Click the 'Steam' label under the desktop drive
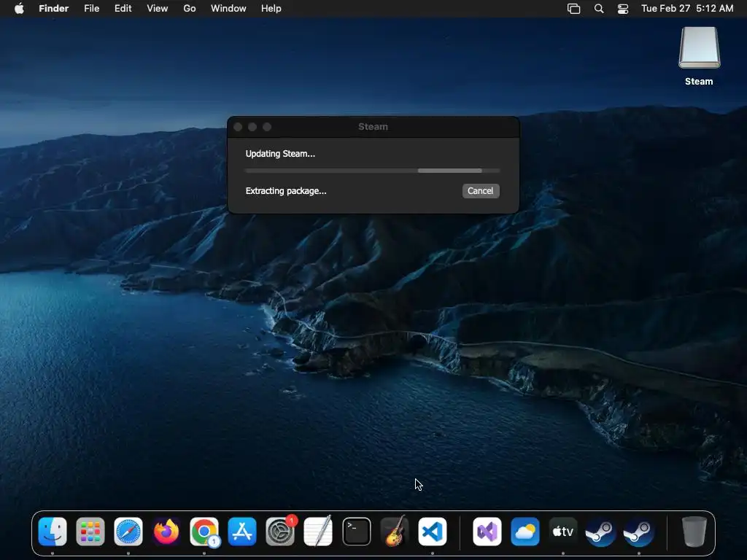The width and height of the screenshot is (747, 560). pyautogui.click(x=699, y=82)
